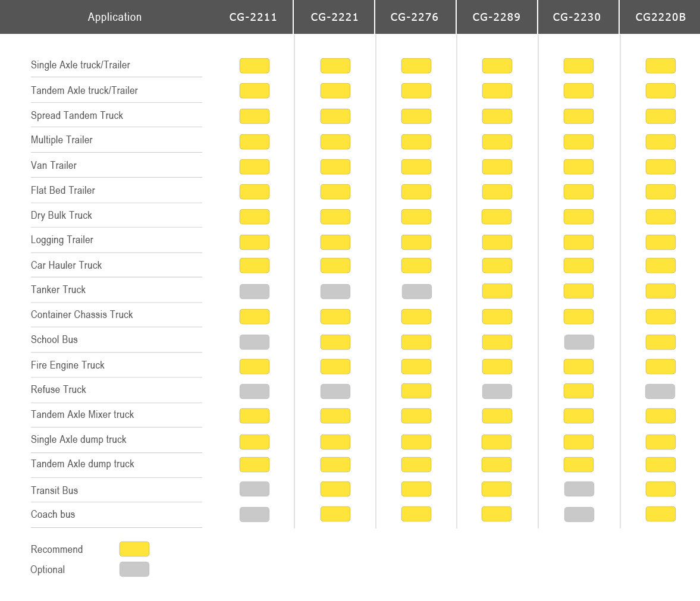Click yellow Tandem Axle Mixer truck marker under CG-2276

(x=416, y=416)
